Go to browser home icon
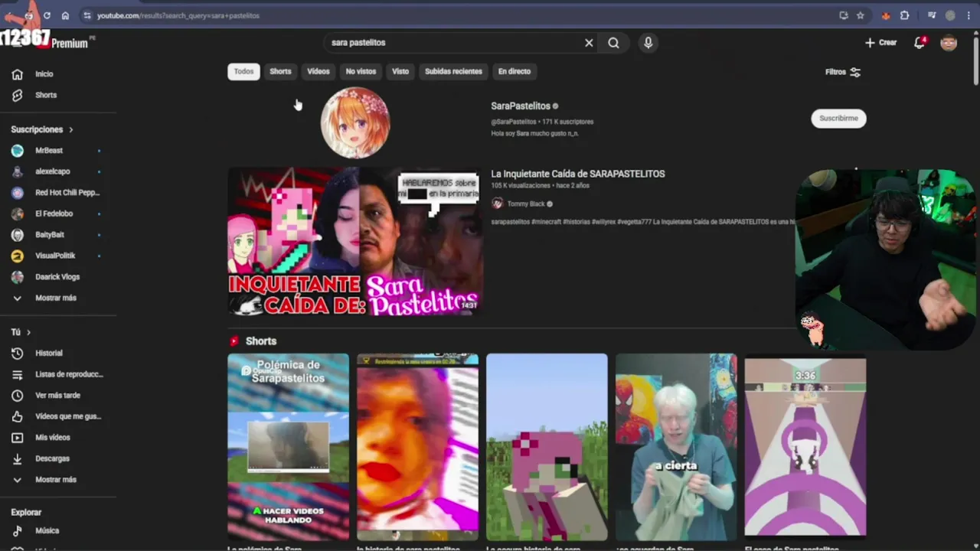980x551 pixels. [x=65, y=15]
